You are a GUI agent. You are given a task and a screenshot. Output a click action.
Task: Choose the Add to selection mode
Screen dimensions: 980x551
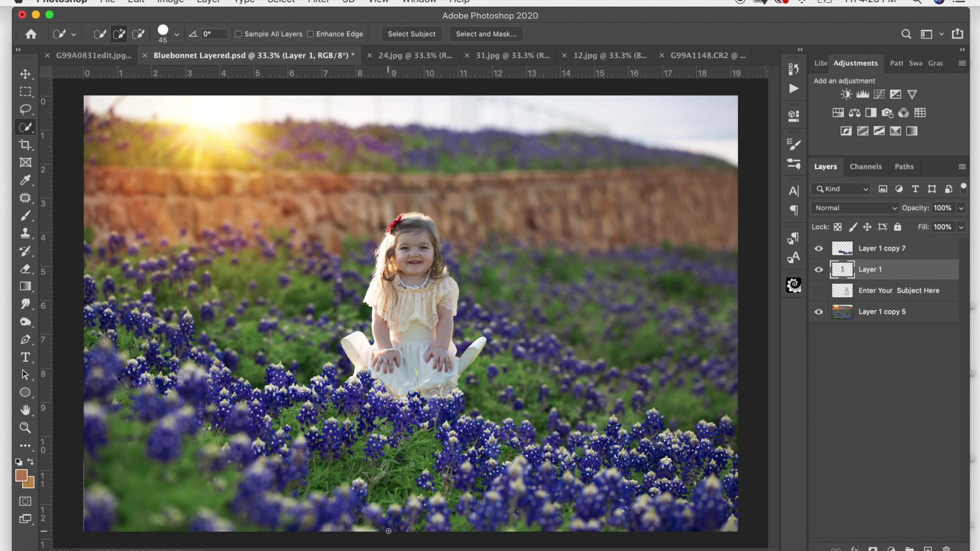(119, 34)
